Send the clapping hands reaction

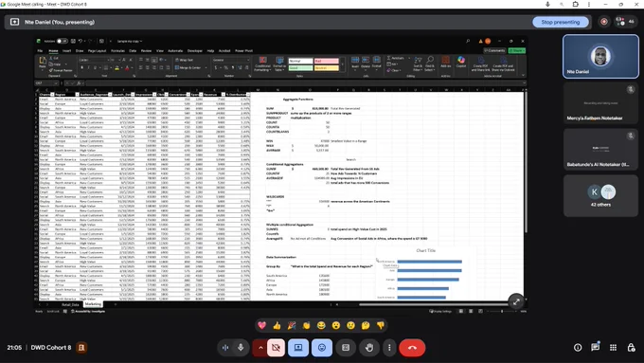(307, 326)
